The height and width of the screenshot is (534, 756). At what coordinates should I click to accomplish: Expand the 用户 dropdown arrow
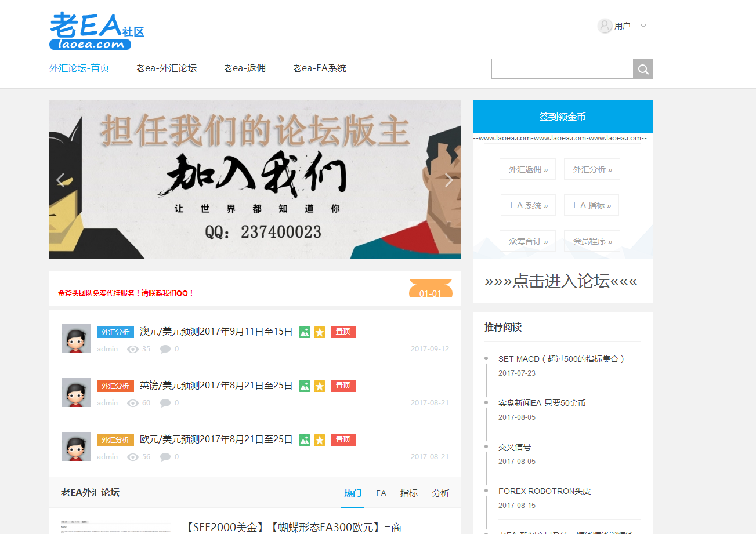click(643, 26)
